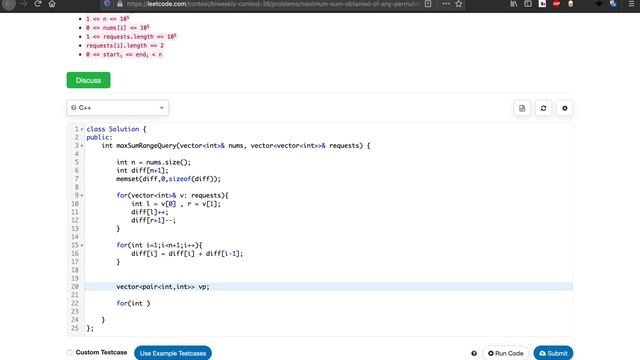
Task: Collapse class Solution fold arrow on line 1
Action: pyautogui.click(x=82, y=129)
